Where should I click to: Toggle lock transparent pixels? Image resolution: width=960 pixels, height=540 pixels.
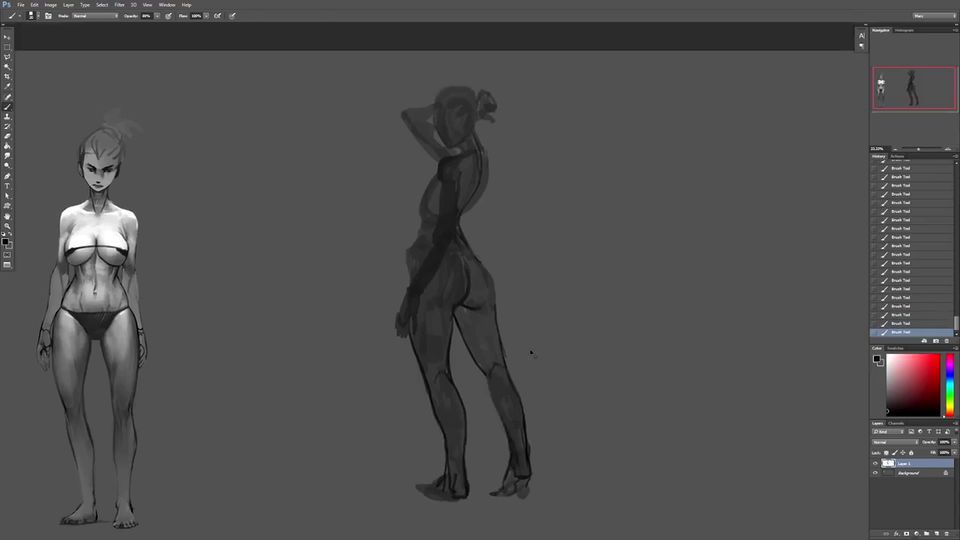(886, 452)
